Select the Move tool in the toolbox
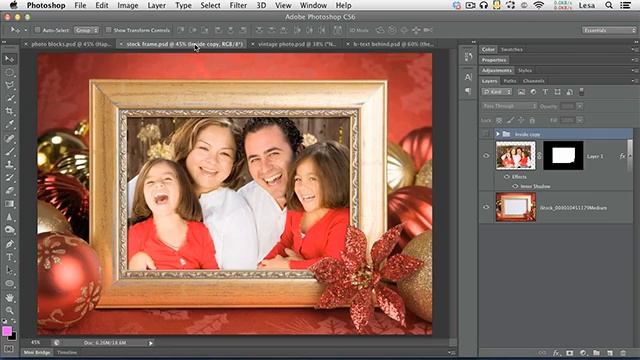The image size is (640, 360). pos(9,59)
